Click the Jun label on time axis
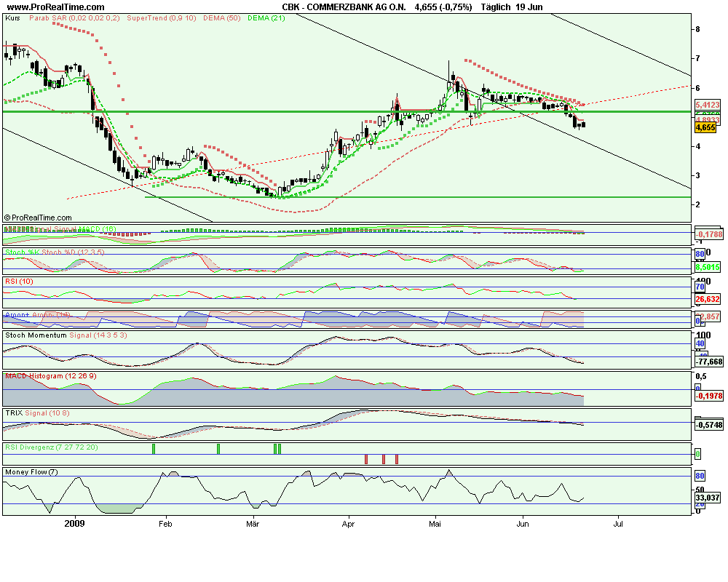This screenshot has width=728, height=582. coord(523,524)
